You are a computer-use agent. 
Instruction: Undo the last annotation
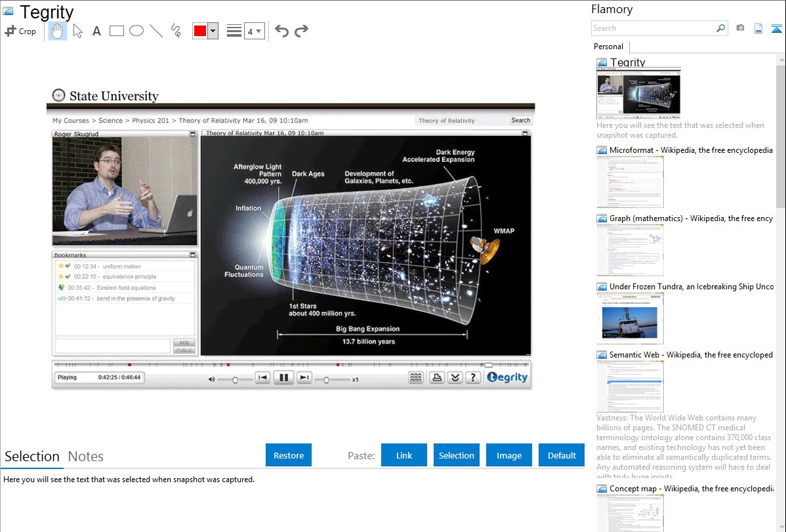281,31
